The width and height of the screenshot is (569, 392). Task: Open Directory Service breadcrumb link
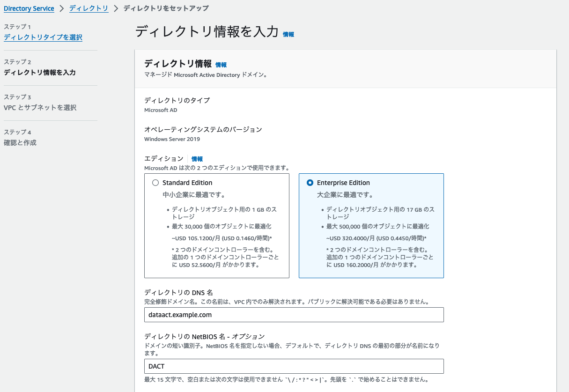point(29,8)
